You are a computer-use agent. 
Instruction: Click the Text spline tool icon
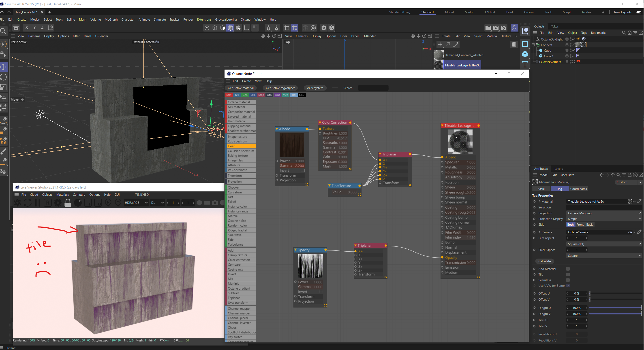[525, 64]
